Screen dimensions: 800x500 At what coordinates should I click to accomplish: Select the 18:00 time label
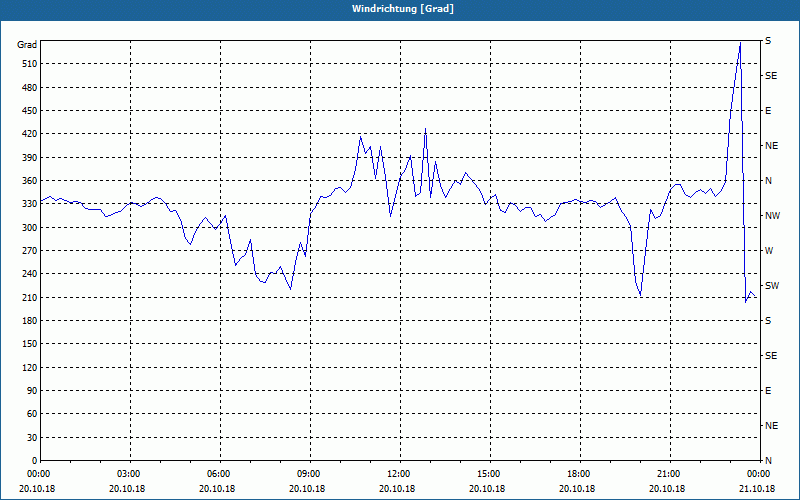coord(580,473)
